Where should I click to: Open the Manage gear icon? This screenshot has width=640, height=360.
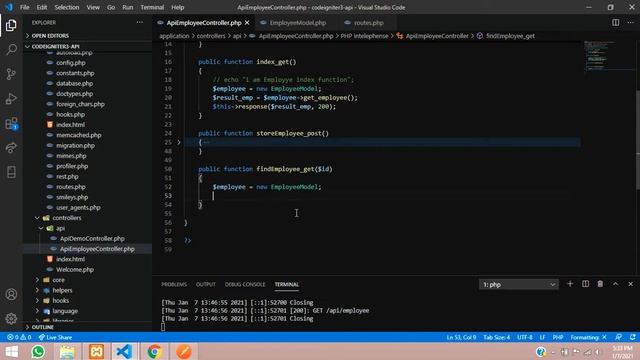coord(11,318)
